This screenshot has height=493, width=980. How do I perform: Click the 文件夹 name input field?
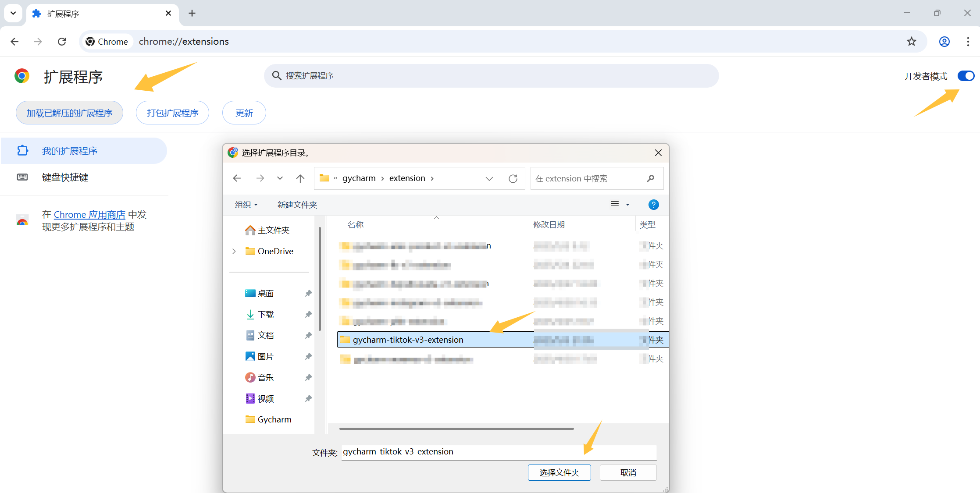pyautogui.click(x=499, y=452)
